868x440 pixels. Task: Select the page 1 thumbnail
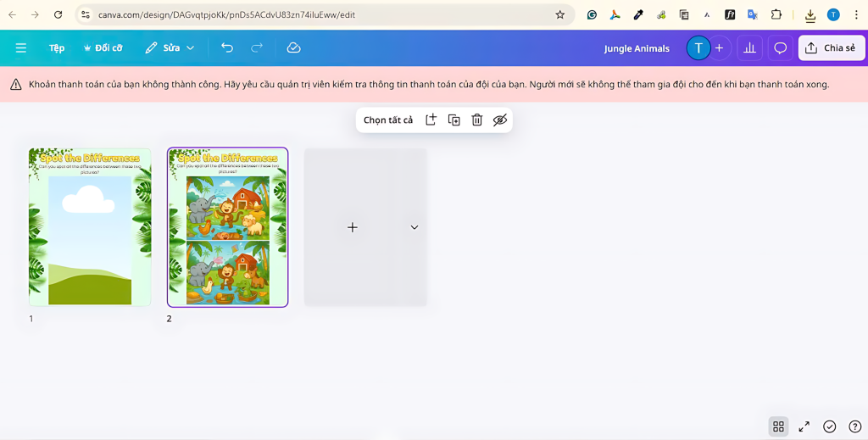pos(90,227)
